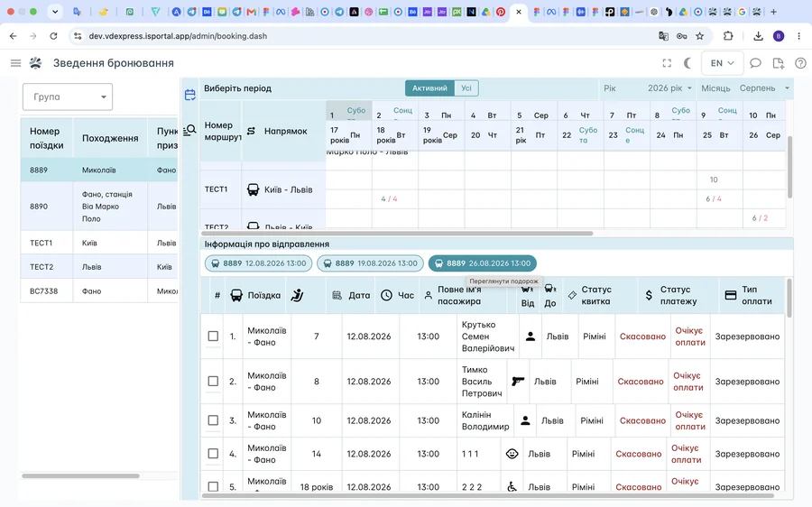Open a new browser tab
This screenshot has width=812, height=507.
point(773,12)
